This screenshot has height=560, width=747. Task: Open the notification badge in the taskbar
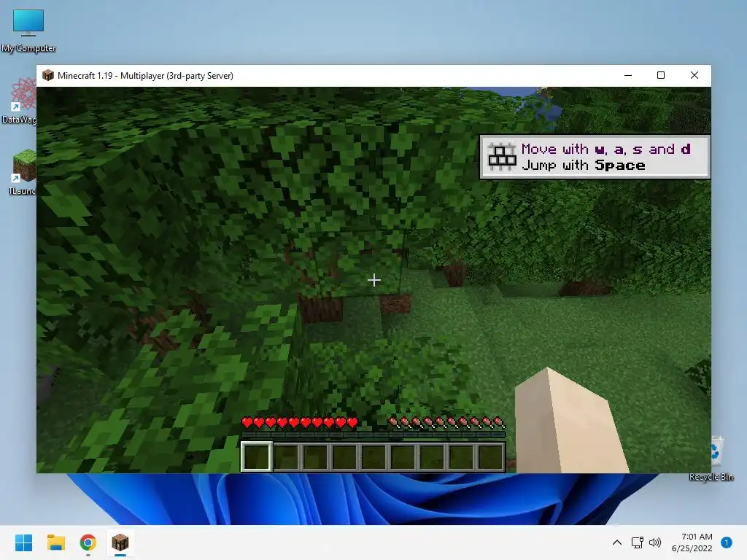[x=726, y=542]
